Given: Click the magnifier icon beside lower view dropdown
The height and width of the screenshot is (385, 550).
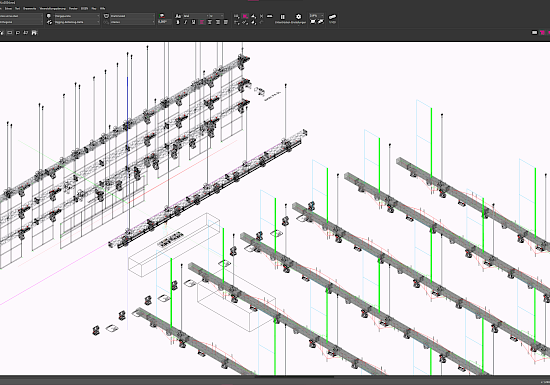Looking at the screenshot, I should pos(106,22).
